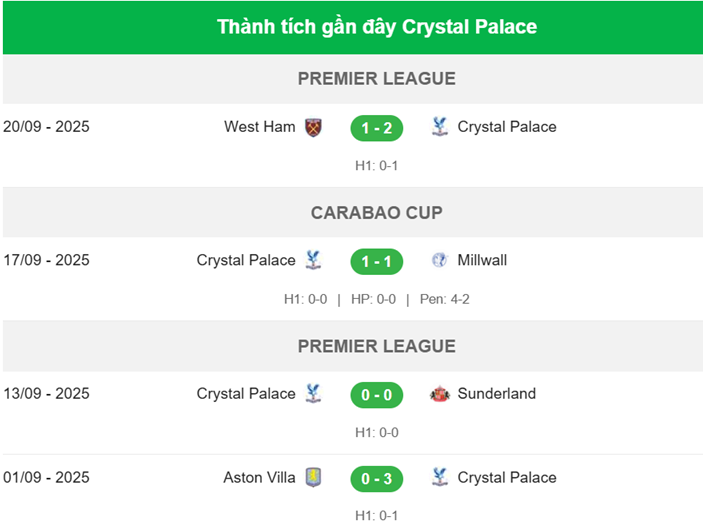This screenshot has width=708, height=529.
Task: Click the Millwall club crest
Action: click(x=439, y=261)
